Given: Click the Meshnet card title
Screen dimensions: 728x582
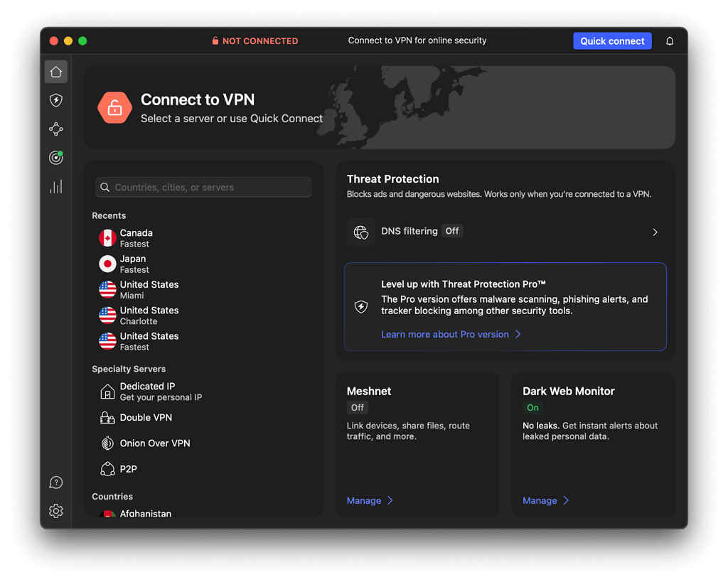Looking at the screenshot, I should [369, 392].
